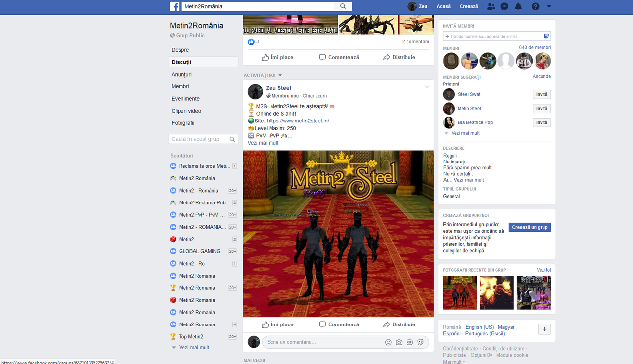Click the plus button to add language
Viewport: 633px width, 364px height.
click(544, 329)
